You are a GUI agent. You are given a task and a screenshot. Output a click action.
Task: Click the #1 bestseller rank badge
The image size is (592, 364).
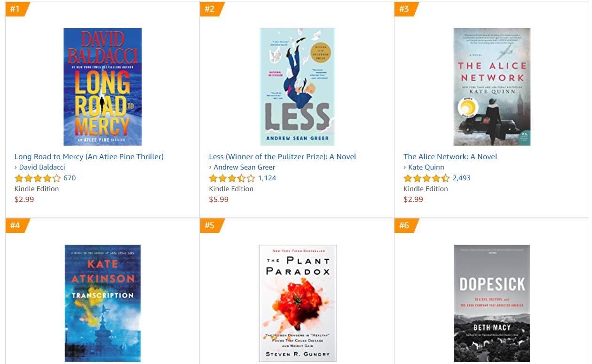click(x=16, y=9)
